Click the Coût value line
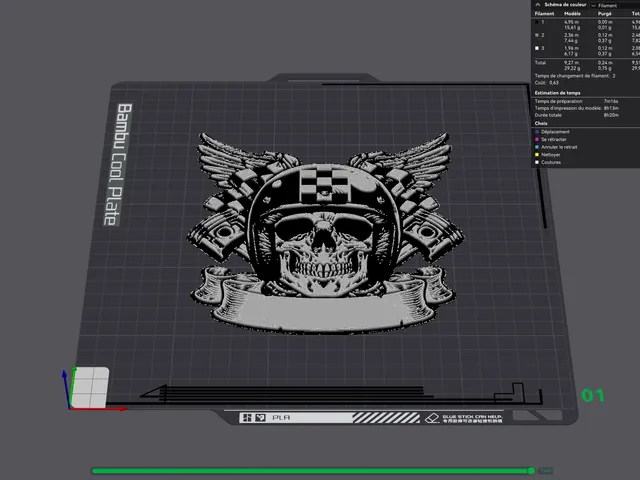Screen dimensions: 640x480 (x=547, y=83)
